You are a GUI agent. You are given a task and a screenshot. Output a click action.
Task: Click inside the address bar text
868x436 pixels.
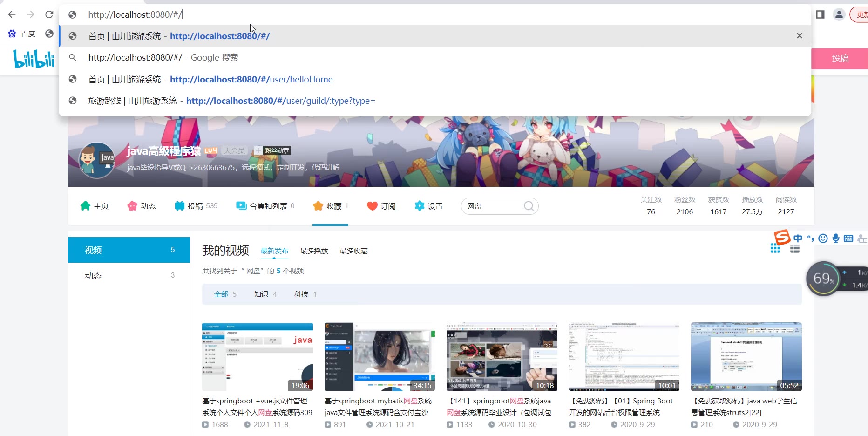(135, 14)
